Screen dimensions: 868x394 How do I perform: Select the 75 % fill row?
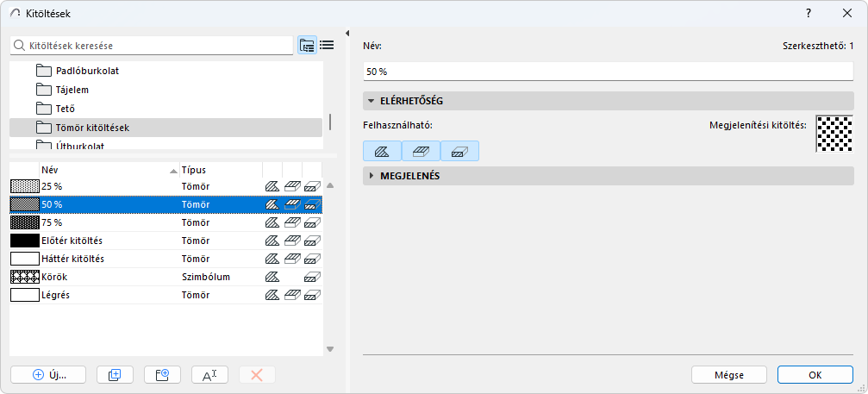point(166,223)
